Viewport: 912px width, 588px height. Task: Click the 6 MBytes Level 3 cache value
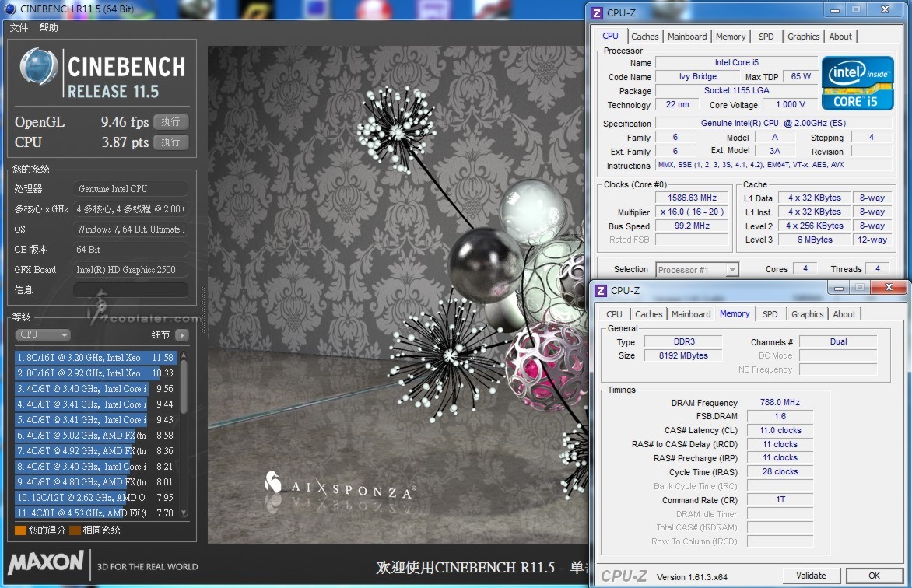click(814, 240)
